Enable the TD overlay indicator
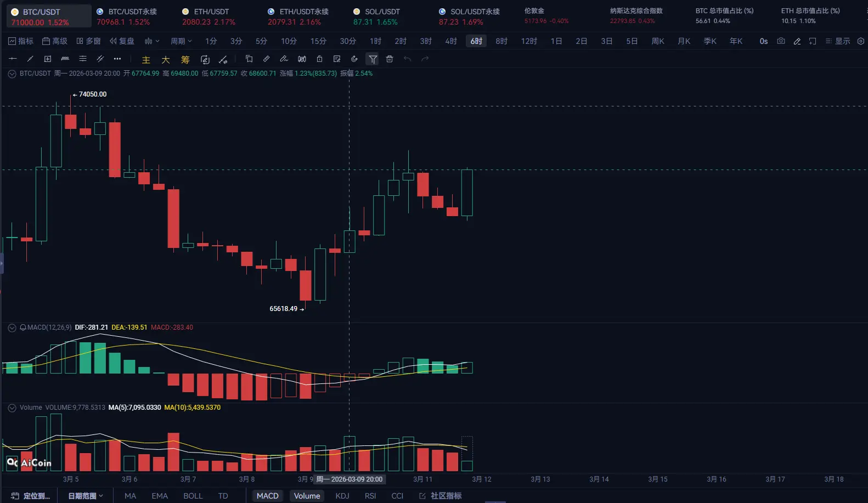 click(223, 496)
